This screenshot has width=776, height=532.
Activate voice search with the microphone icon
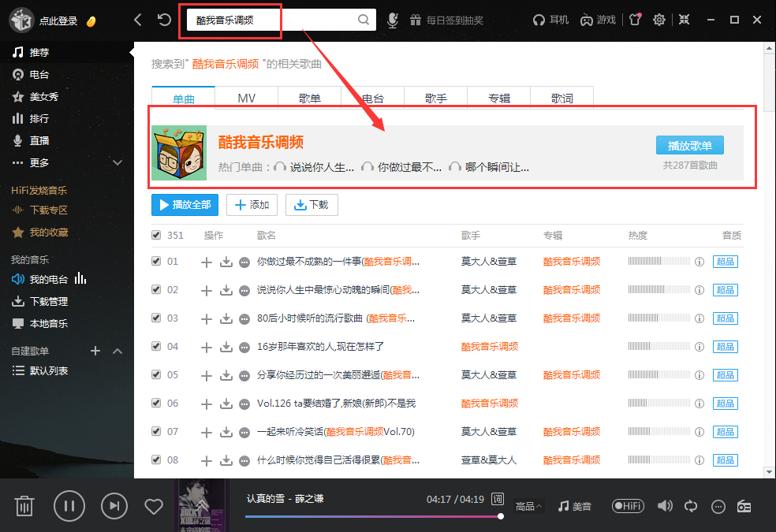392,20
